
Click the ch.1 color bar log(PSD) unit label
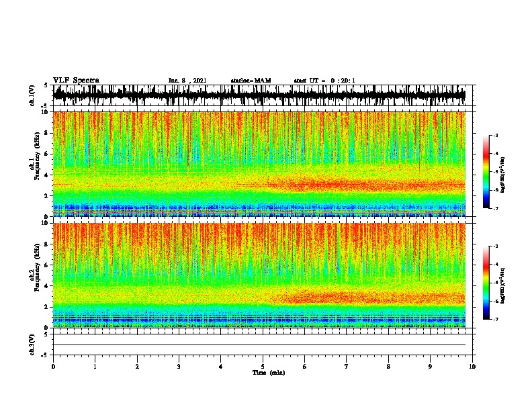(503, 175)
